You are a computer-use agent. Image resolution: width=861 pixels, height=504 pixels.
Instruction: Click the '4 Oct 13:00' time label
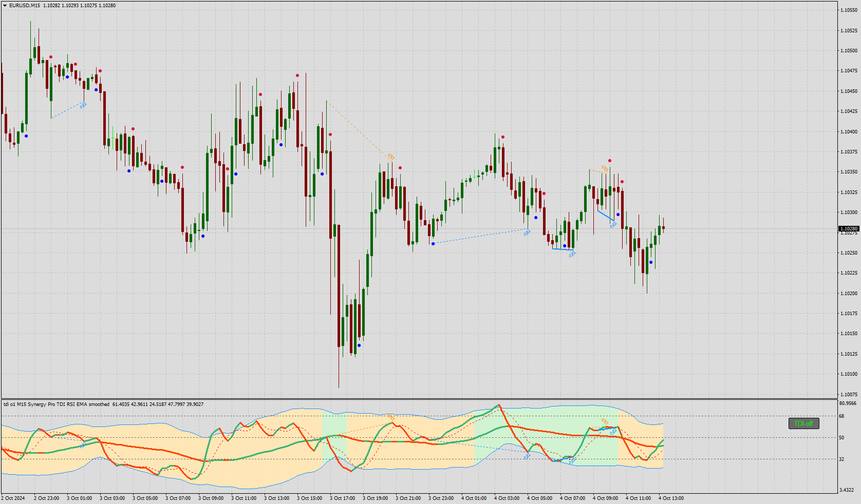(671, 498)
